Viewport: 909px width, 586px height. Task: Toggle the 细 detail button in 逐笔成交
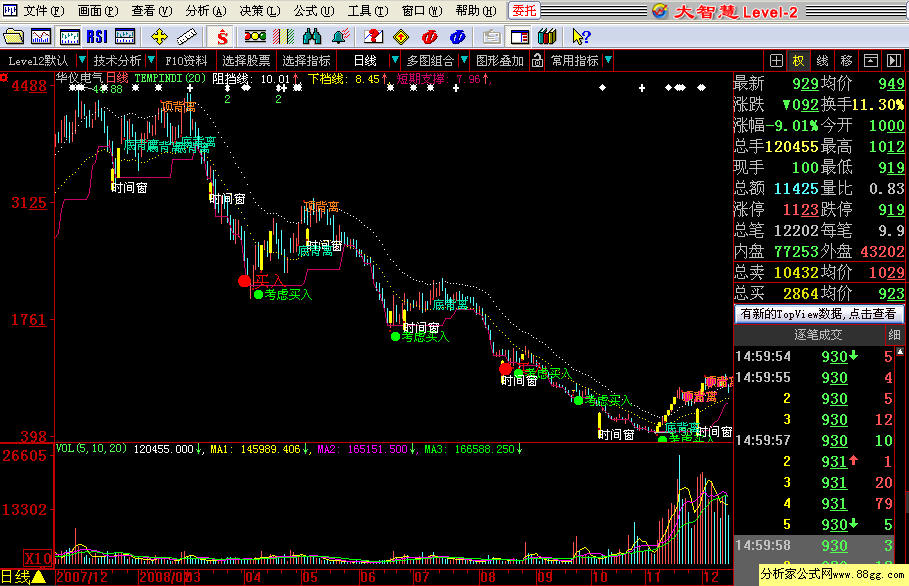894,334
